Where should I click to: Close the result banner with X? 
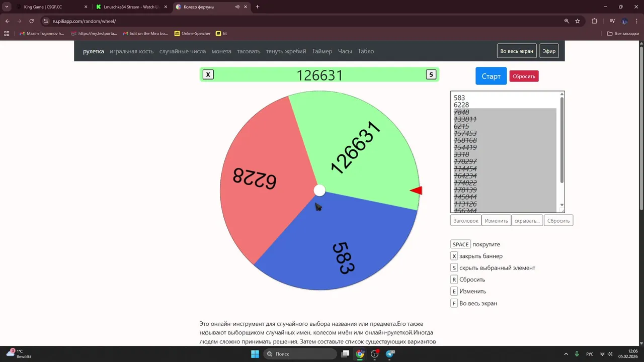click(x=208, y=74)
